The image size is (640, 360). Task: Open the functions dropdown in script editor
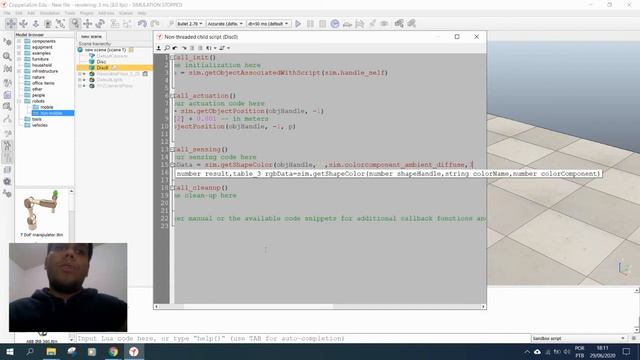point(211,48)
